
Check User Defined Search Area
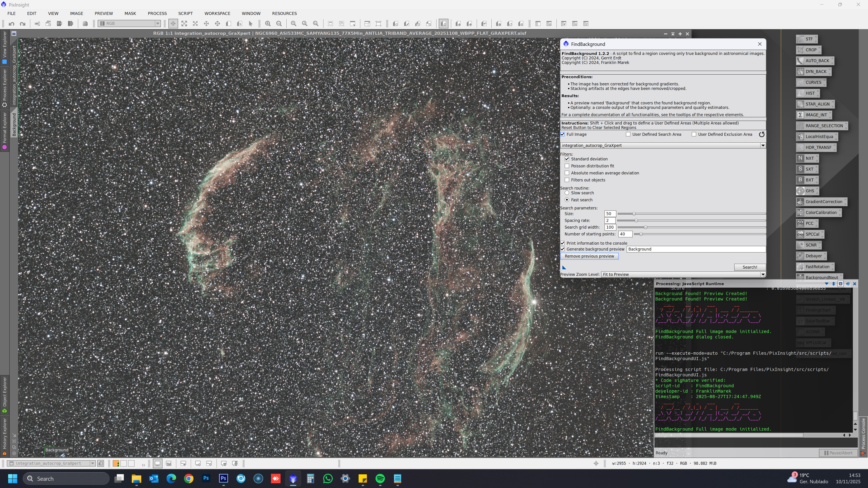(x=628, y=134)
